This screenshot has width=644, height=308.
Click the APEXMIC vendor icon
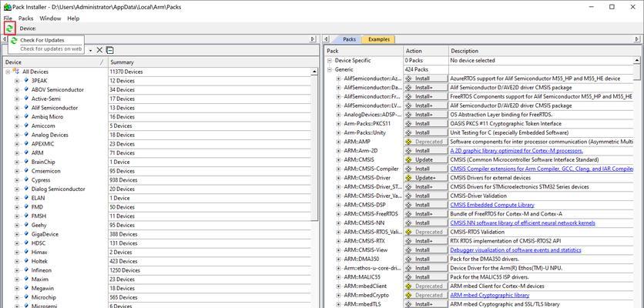pyautogui.click(x=26, y=144)
